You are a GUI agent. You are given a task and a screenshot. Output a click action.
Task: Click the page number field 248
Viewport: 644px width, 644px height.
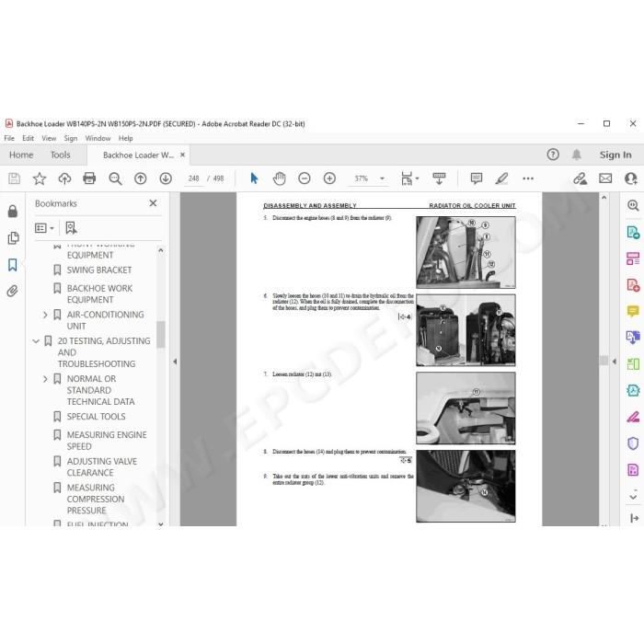point(194,178)
